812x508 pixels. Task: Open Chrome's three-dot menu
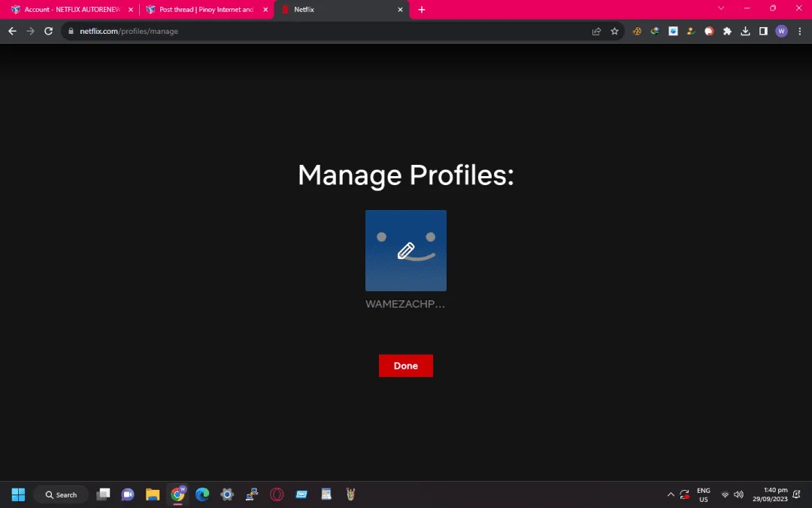pyautogui.click(x=799, y=31)
